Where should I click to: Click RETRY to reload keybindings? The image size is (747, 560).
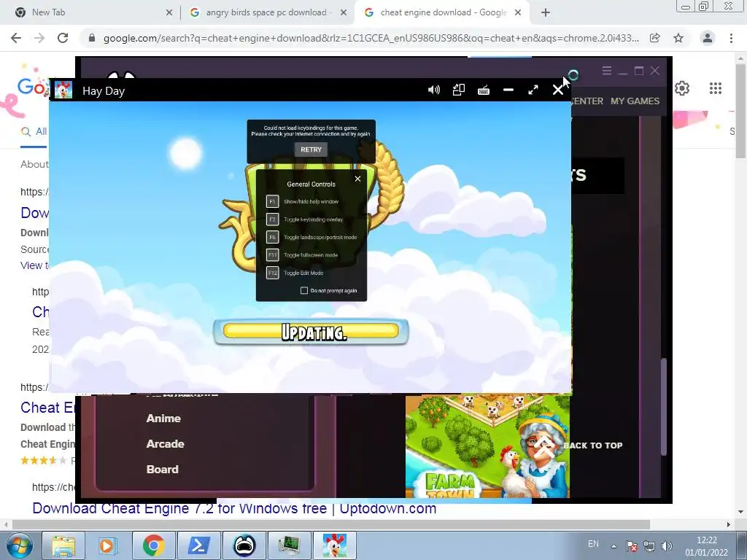pos(311,149)
